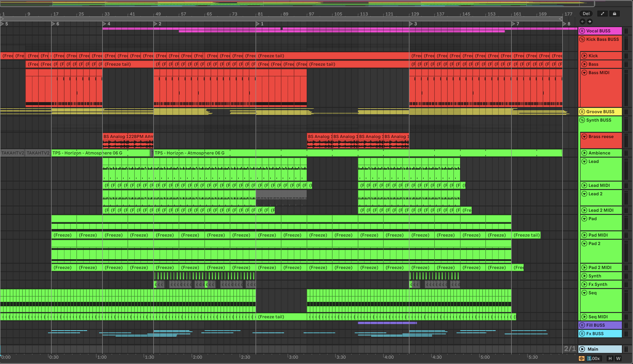
Task: Unfold the Main track icon
Action: coord(582,349)
